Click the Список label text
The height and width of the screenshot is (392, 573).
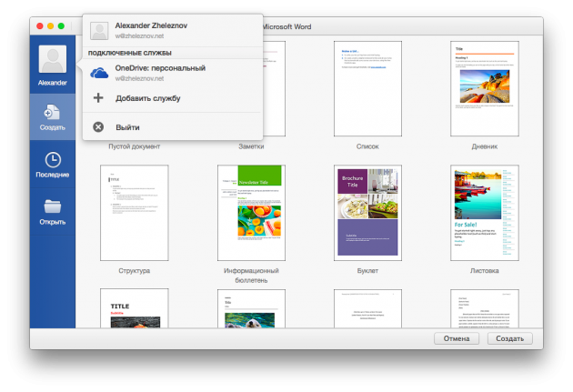367,146
